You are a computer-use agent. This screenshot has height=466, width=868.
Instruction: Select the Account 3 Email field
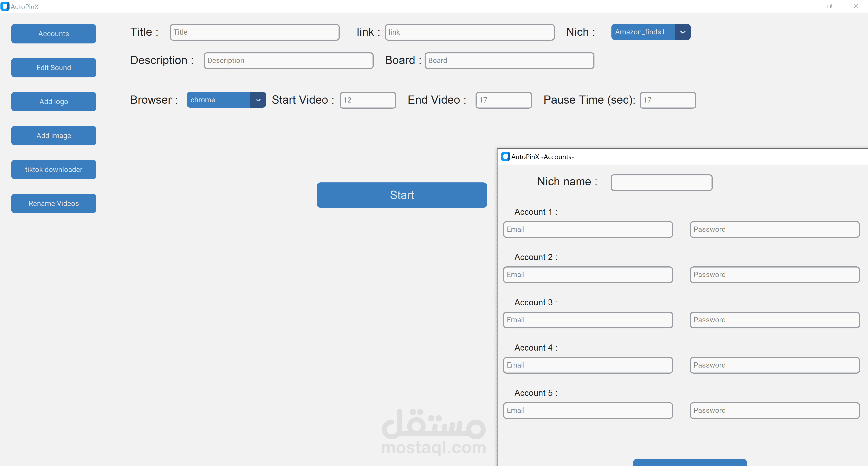click(588, 320)
